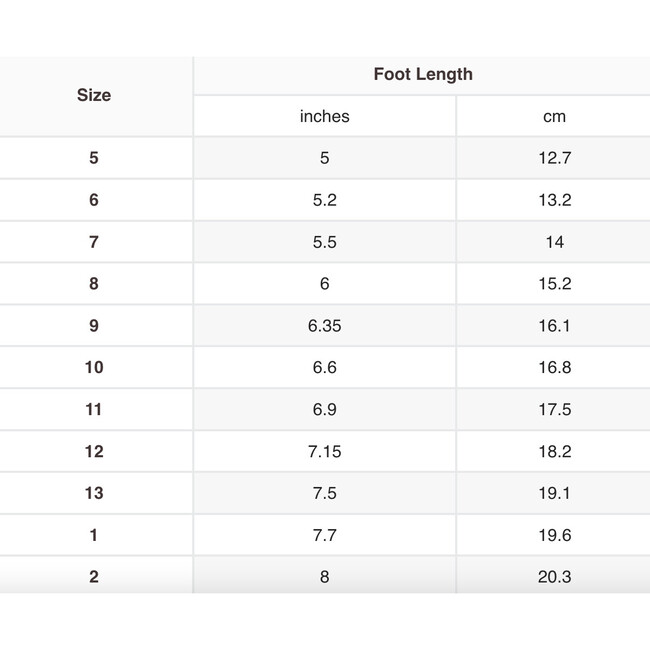The width and height of the screenshot is (650, 650).
Task: Select the inches column subheader
Action: (325, 116)
